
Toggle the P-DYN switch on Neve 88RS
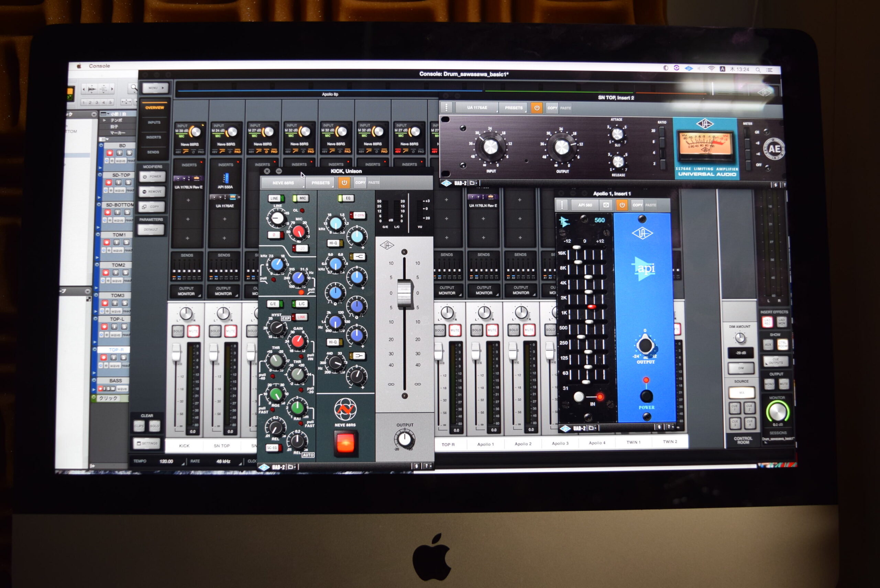[357, 215]
